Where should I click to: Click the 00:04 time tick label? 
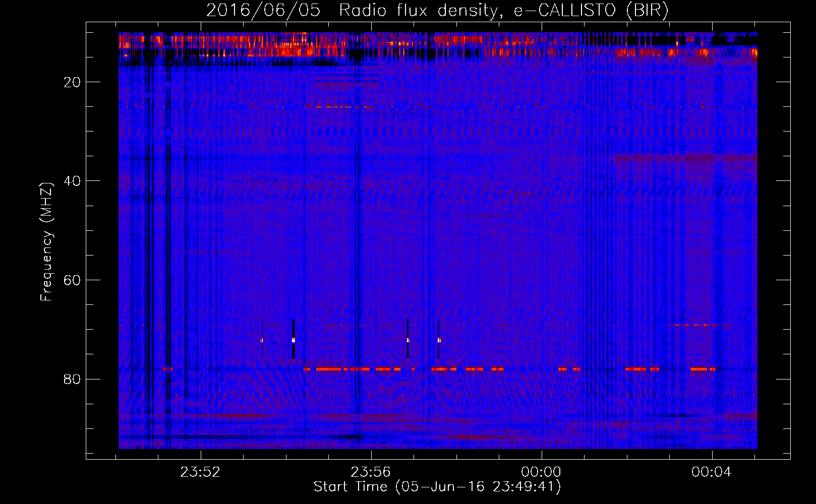[712, 472]
